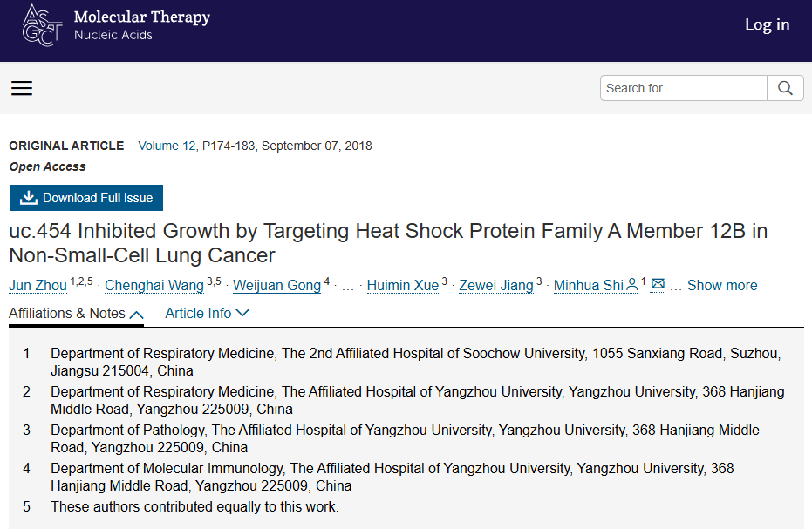Open author Chenghai Wang's link

[x=154, y=285]
